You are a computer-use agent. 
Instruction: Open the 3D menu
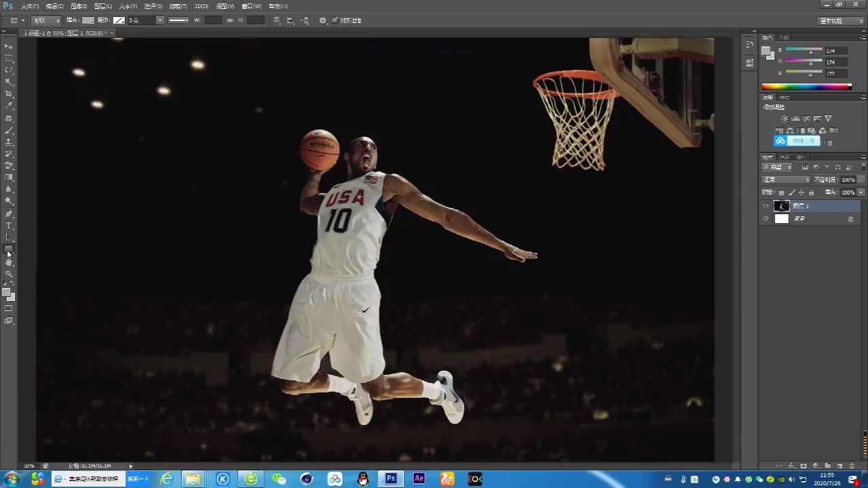tap(201, 6)
